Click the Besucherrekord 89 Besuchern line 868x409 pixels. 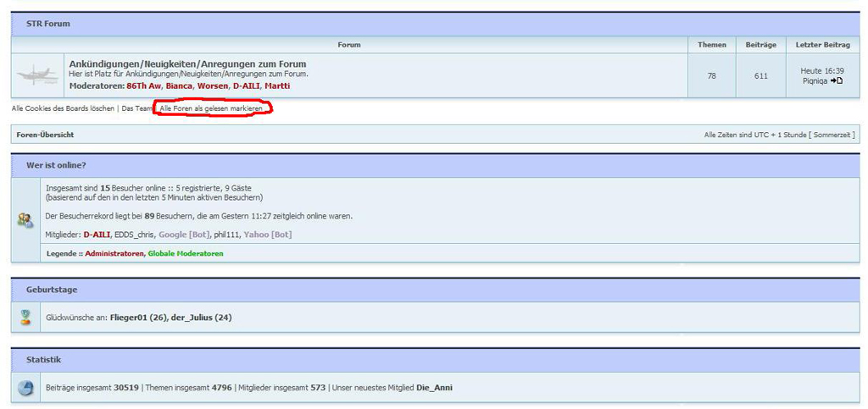(x=199, y=216)
